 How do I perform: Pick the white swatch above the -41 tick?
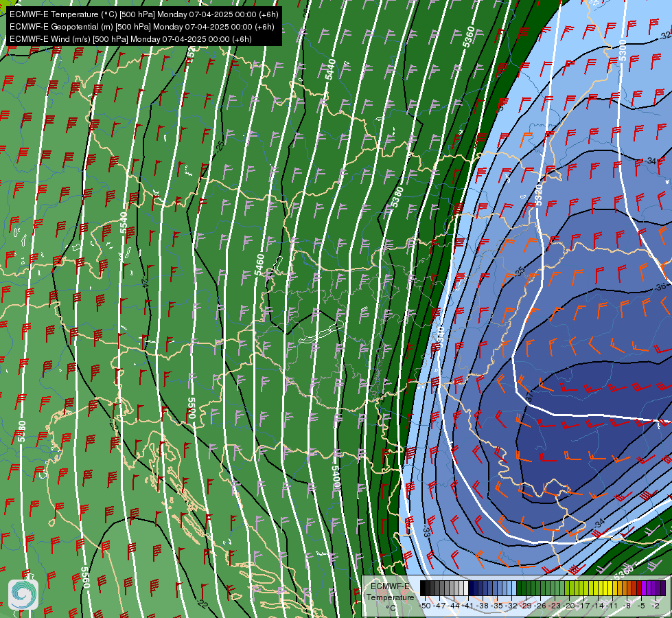[466, 588]
